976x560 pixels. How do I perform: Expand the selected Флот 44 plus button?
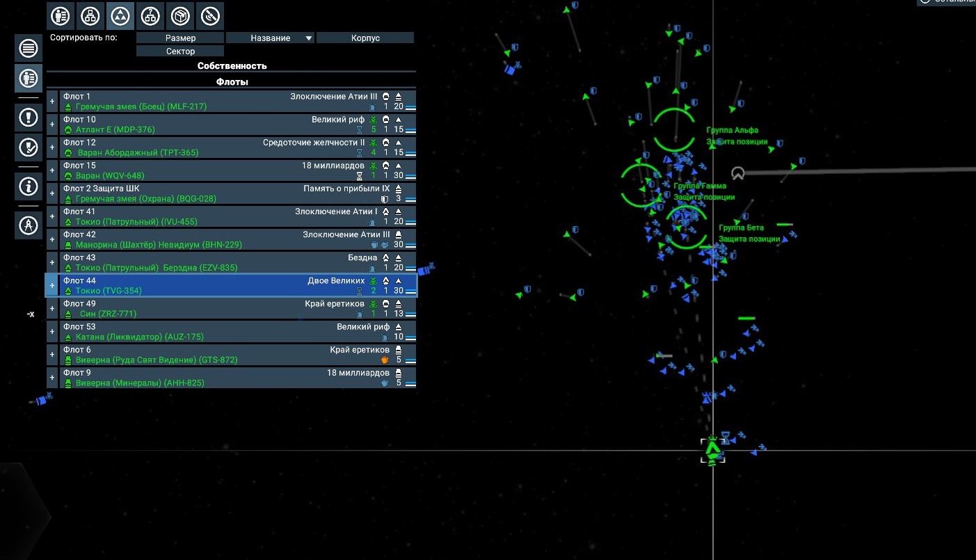pos(52,285)
